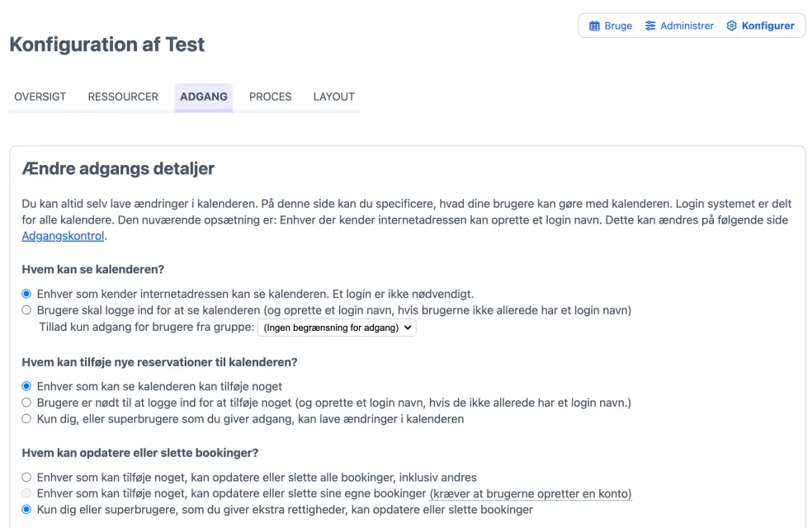Select the ADGANG tab
The width and height of the screenshot is (812, 528).
point(204,97)
